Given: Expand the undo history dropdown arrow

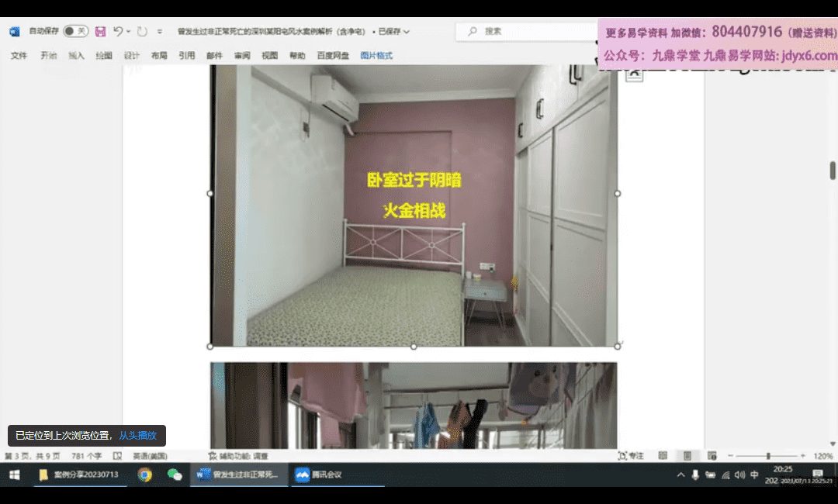Looking at the screenshot, I should pyautogui.click(x=129, y=32).
